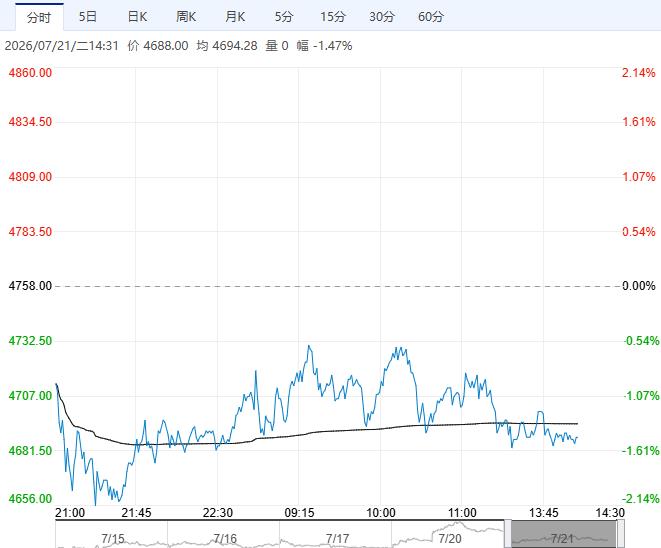This screenshot has height=548, width=661.
Task: Open the 月K monthly chart tab
Action: (235, 17)
